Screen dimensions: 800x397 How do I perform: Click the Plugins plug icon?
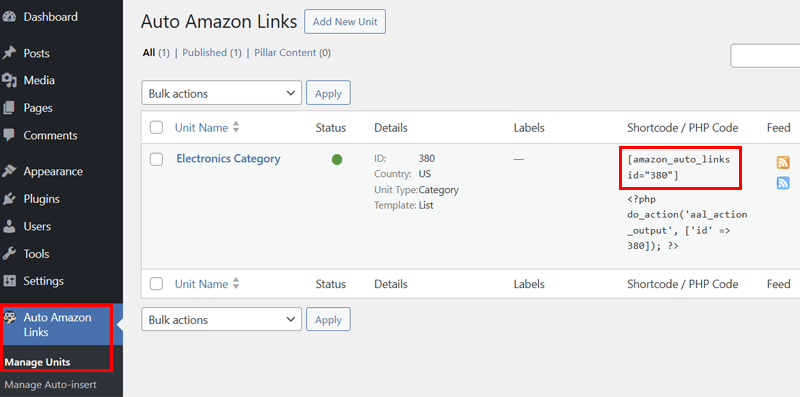[x=9, y=199]
